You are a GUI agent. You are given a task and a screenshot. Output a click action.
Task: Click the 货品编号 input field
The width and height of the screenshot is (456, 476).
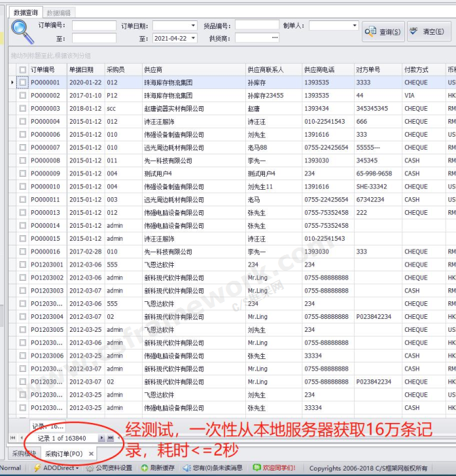pos(256,26)
